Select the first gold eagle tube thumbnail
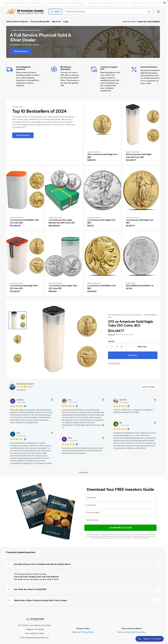This screenshot has height=644, width=168. 18,320
